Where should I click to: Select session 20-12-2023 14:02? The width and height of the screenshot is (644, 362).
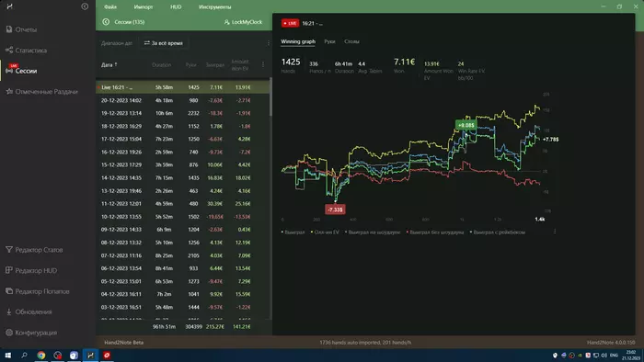[x=183, y=100]
